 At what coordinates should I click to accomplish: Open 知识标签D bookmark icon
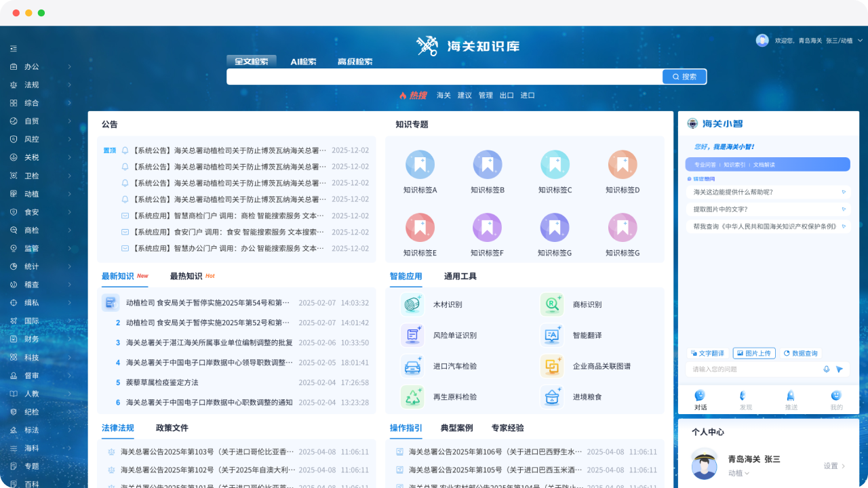(x=623, y=164)
